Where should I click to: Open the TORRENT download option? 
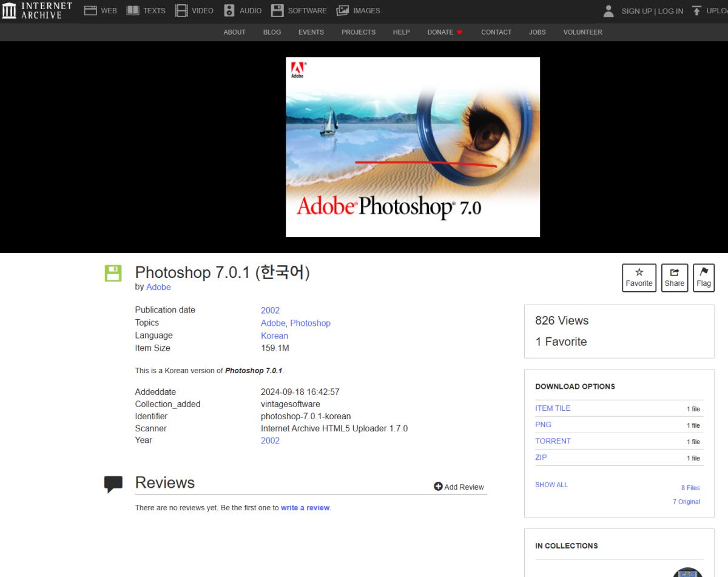[553, 441]
